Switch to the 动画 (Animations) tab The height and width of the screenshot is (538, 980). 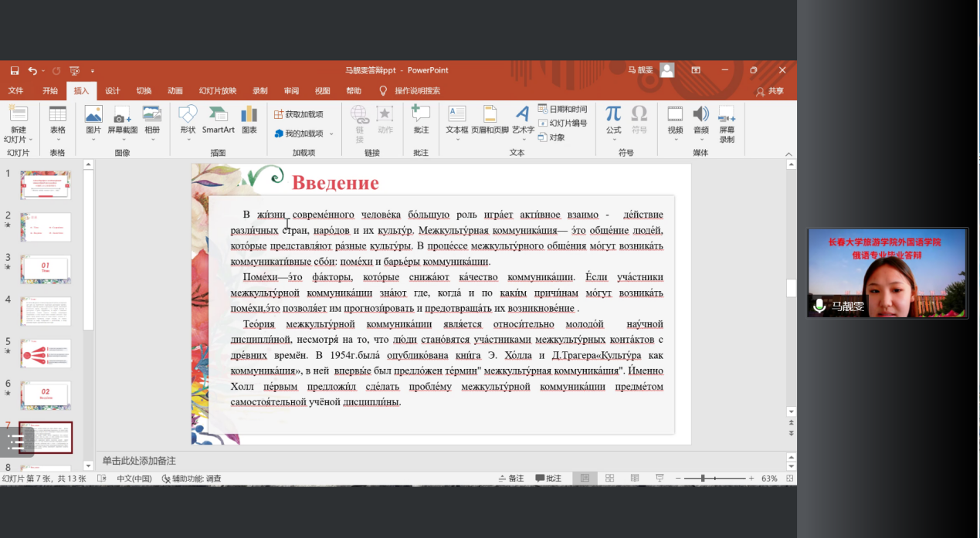click(x=175, y=90)
